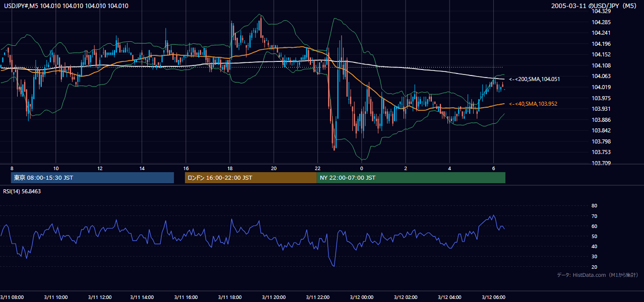Click the 3/11 18:00 date label
The width and height of the screenshot is (644, 302).
pyautogui.click(x=230, y=297)
